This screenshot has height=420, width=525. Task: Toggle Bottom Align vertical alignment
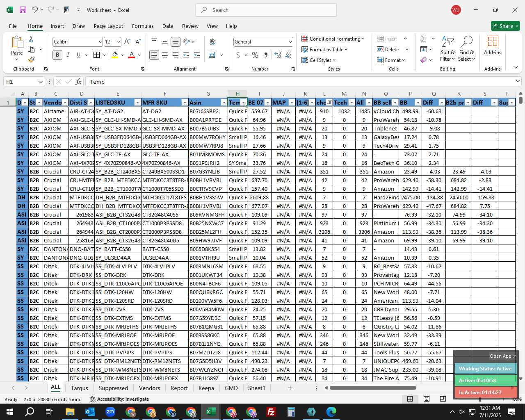pos(176,42)
